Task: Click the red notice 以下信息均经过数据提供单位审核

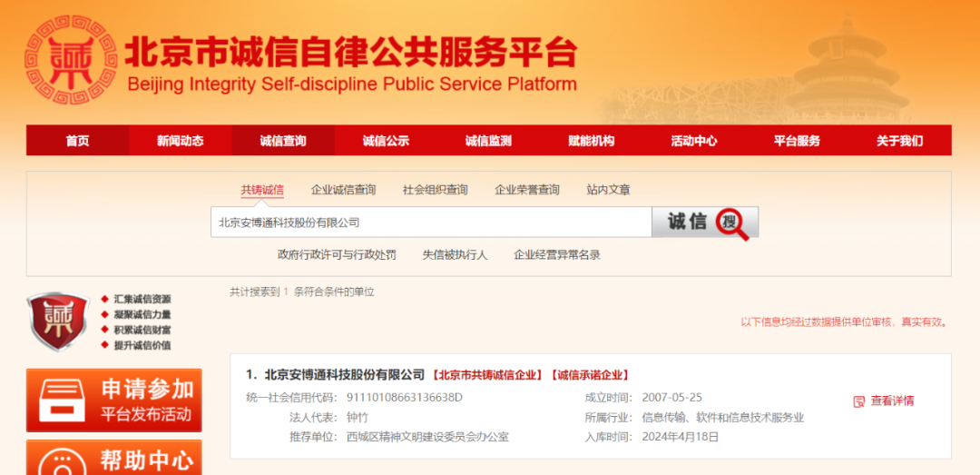Action: [x=818, y=323]
